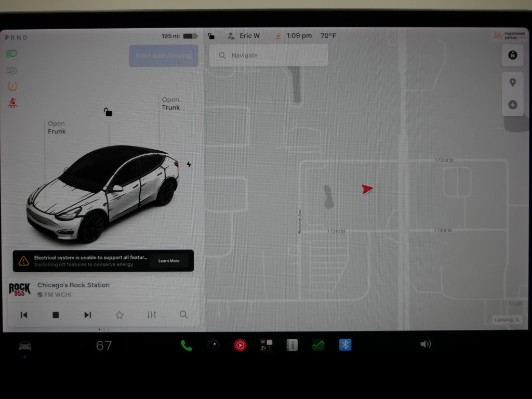Open the energy graph app
This screenshot has height=399, width=532.
click(318, 345)
